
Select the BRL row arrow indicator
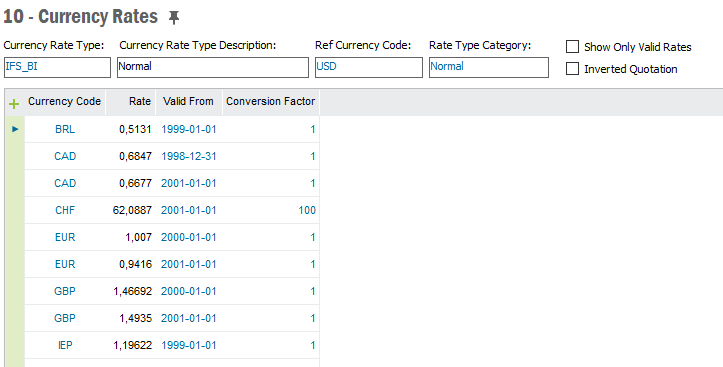click(x=15, y=129)
